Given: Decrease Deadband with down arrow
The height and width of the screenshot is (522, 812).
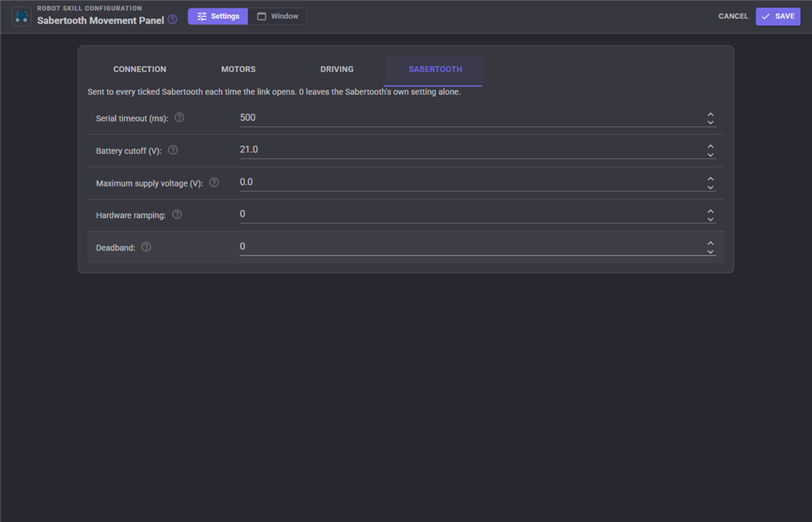Looking at the screenshot, I should pos(710,251).
